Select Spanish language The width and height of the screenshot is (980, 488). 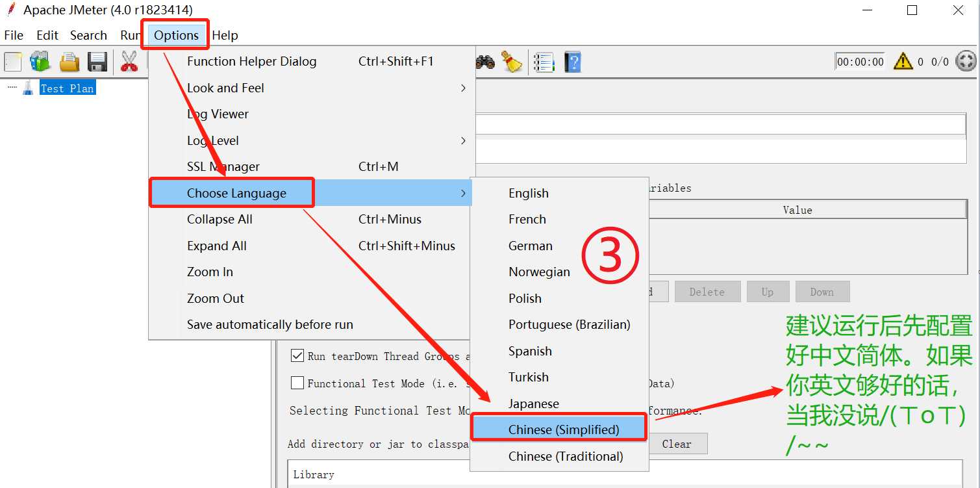(x=559, y=351)
